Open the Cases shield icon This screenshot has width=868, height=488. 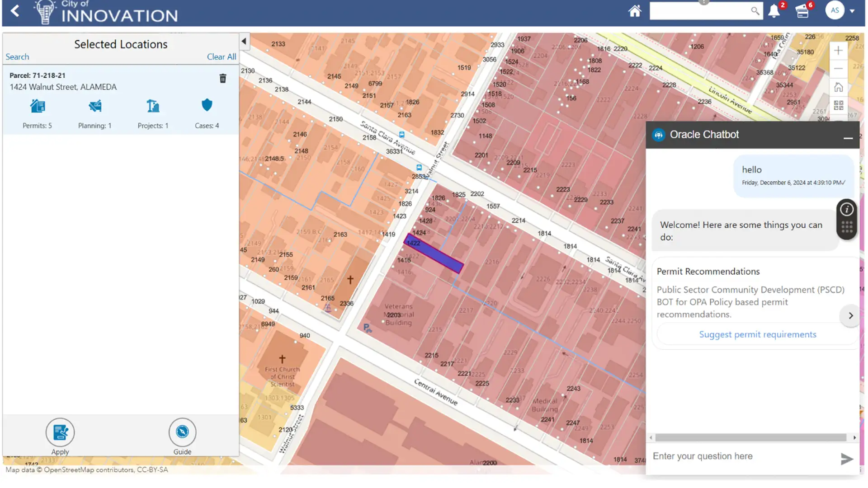[207, 105]
